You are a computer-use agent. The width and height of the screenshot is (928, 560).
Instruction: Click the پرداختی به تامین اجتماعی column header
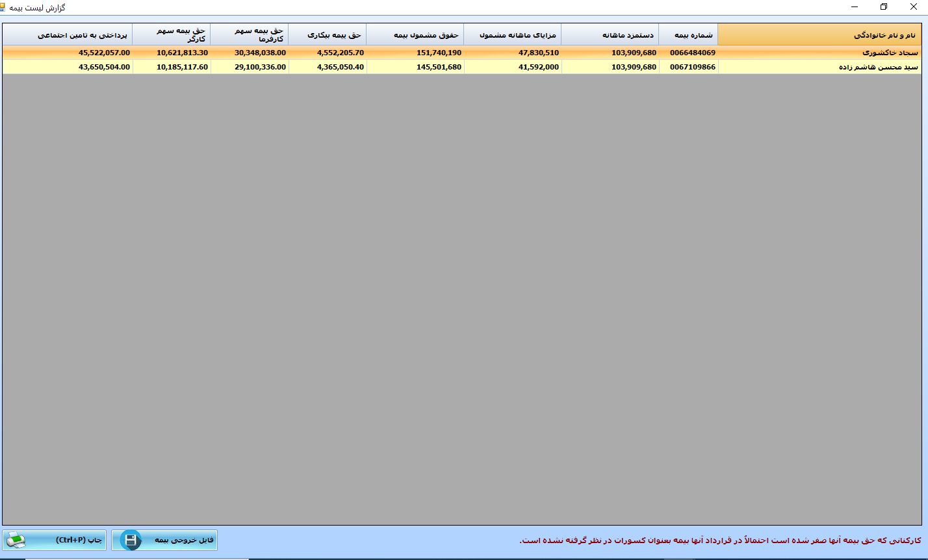[68, 34]
